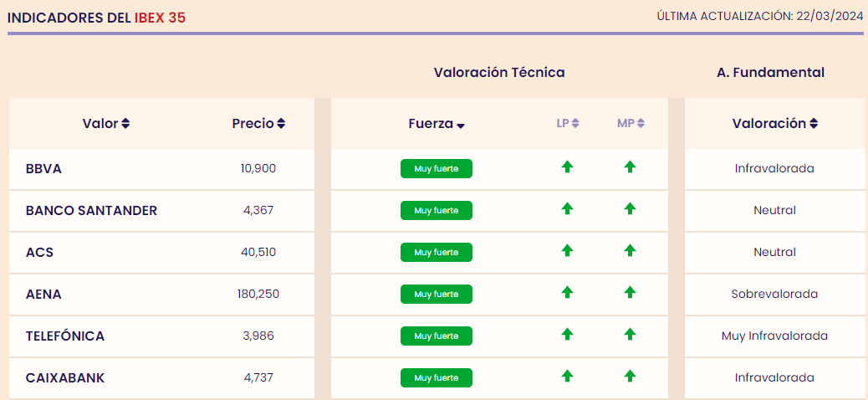Sort by the Valoración column header
Screen dimensions: 868x400
(x=774, y=124)
